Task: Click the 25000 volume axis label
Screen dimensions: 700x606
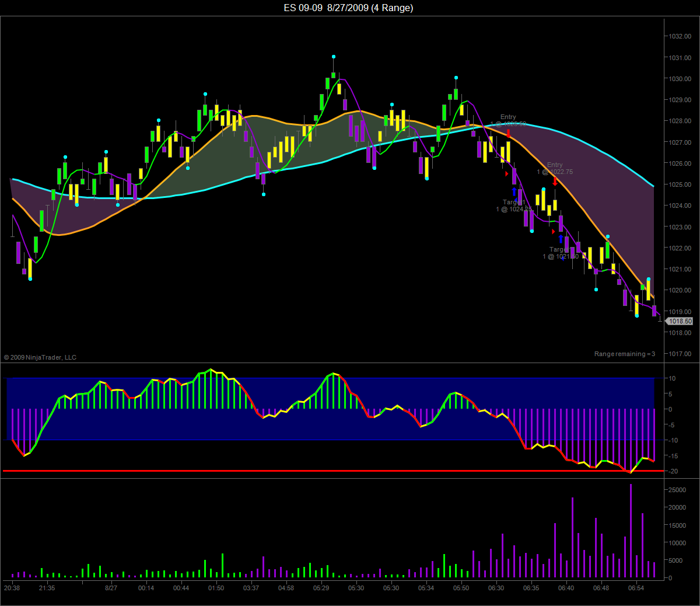Action: (677, 490)
